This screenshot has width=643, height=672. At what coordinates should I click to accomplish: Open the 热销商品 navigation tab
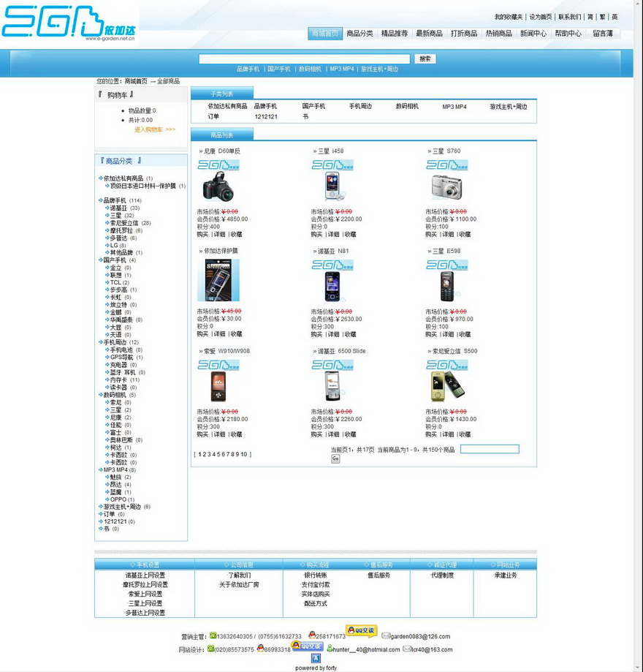point(498,34)
